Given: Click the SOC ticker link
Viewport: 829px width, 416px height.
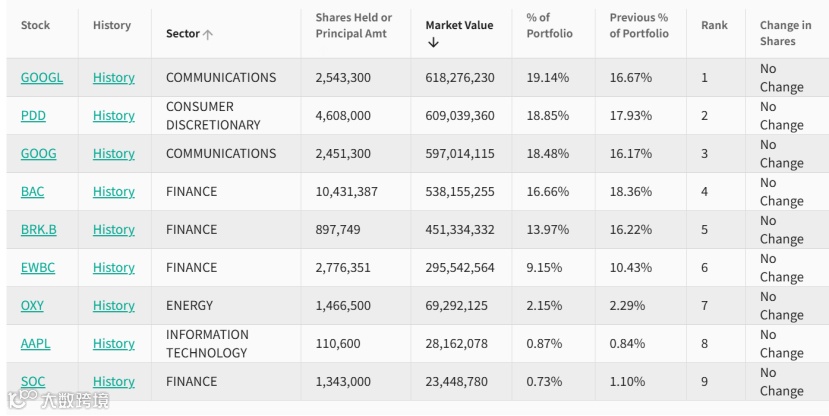Looking at the screenshot, I should pos(33,382).
